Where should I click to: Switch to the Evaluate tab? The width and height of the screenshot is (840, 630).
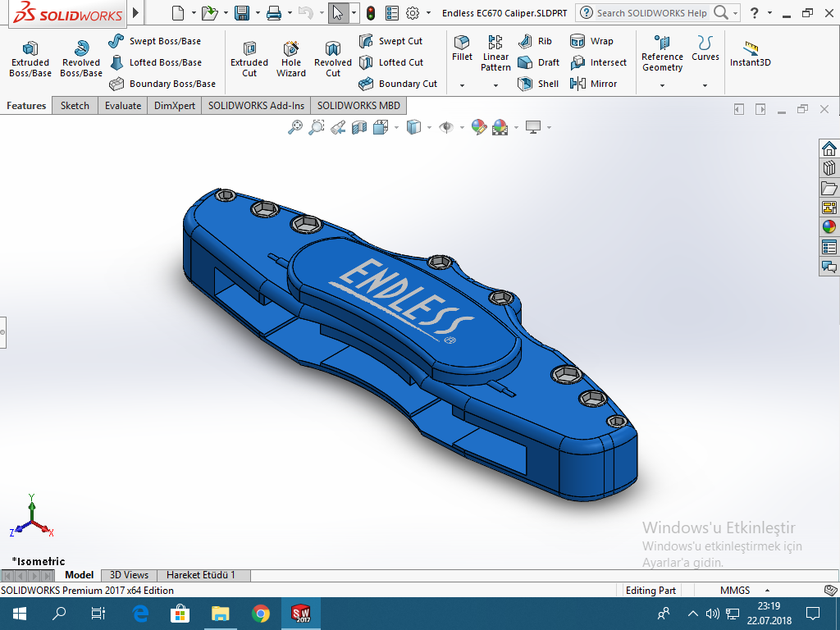coord(123,106)
